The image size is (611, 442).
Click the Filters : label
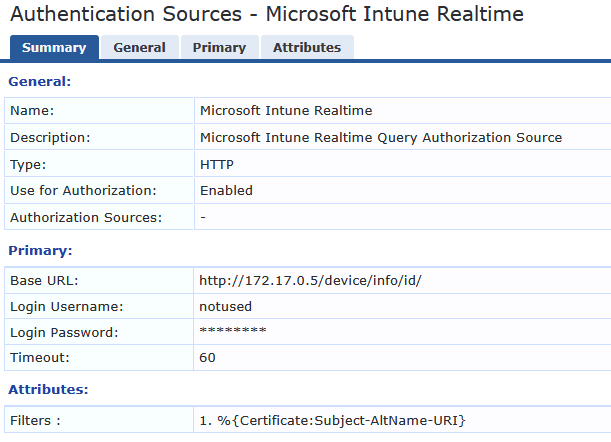35,421
